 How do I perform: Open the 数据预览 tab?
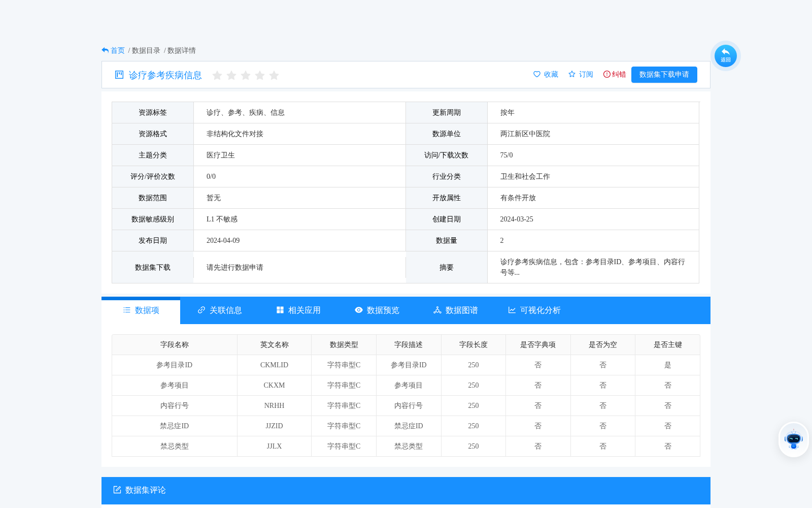377,310
